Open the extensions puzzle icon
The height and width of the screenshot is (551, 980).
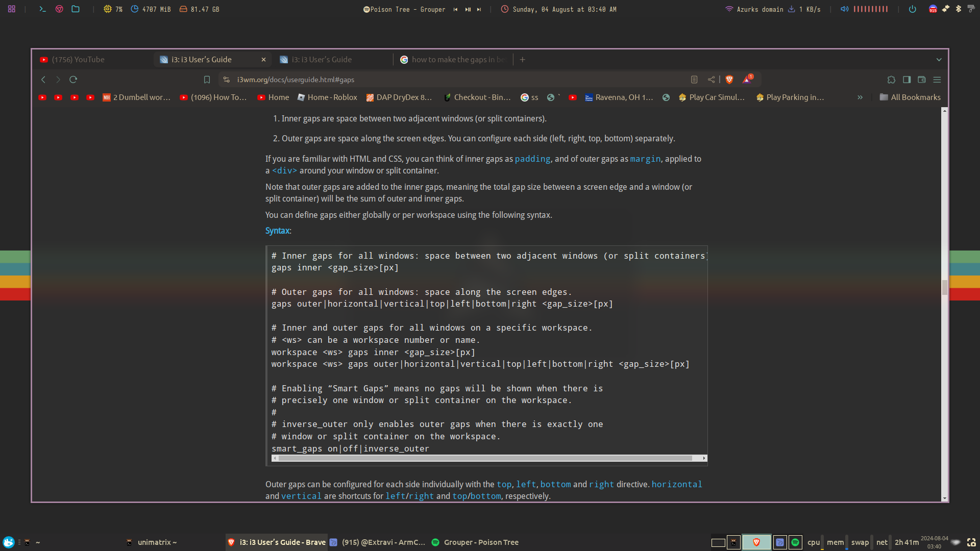[891, 80]
